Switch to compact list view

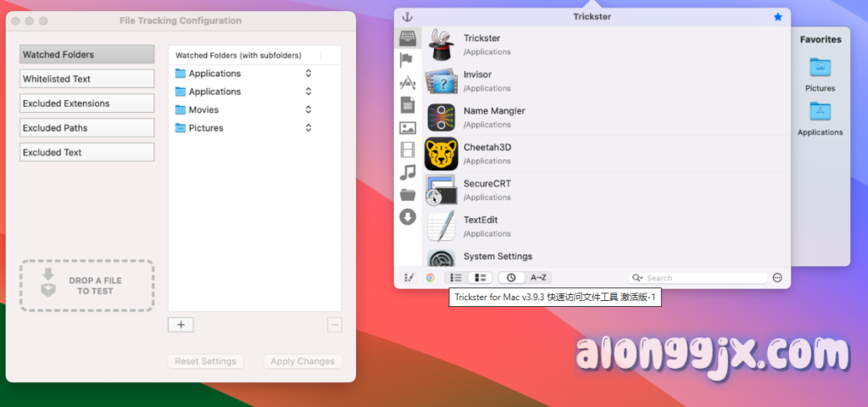point(456,277)
